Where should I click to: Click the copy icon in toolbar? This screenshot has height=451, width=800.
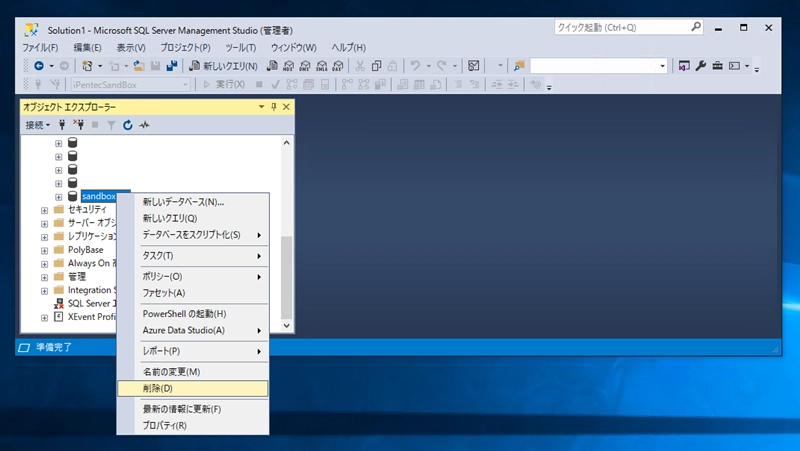pyautogui.click(x=377, y=66)
